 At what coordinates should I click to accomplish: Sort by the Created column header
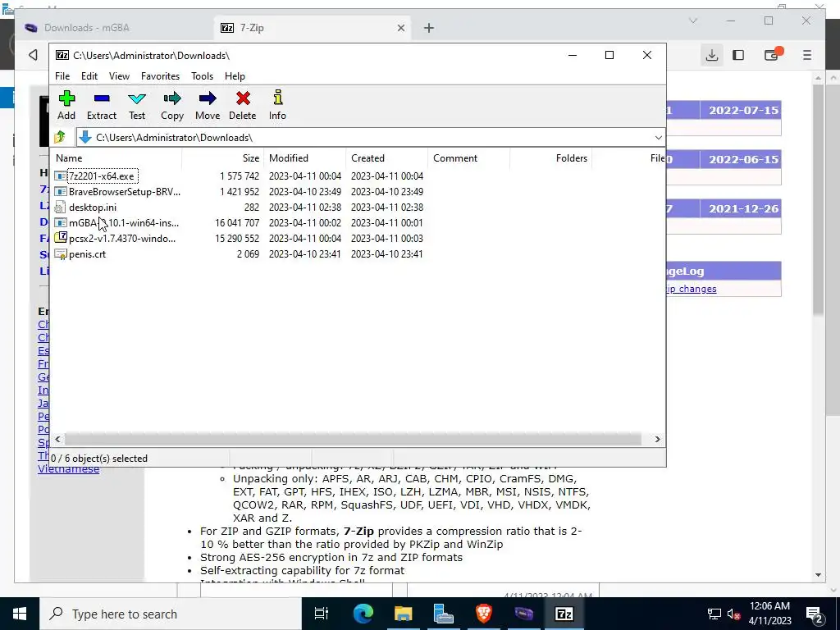tap(387, 158)
